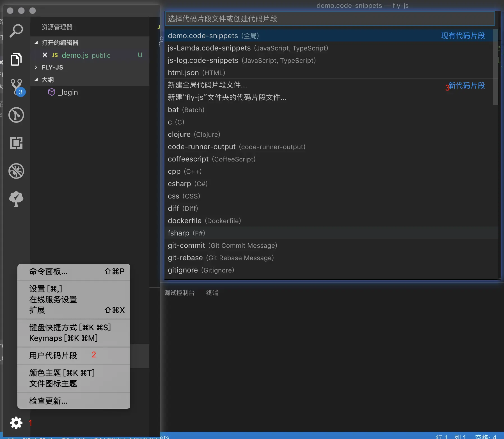Select diff (Diff) snippet language
The width and height of the screenshot is (504, 439).
[329, 208]
